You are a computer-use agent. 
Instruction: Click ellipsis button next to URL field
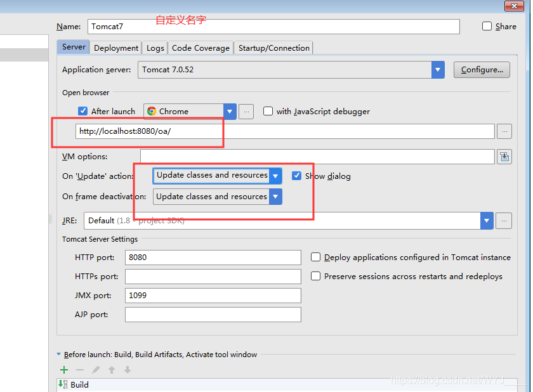[504, 131]
